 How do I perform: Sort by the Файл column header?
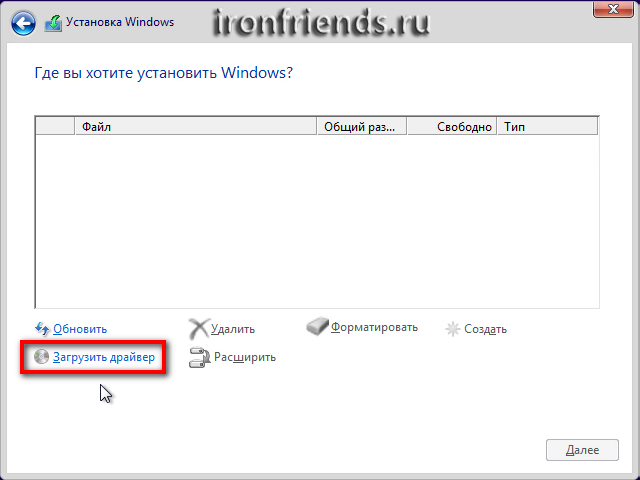(195, 127)
